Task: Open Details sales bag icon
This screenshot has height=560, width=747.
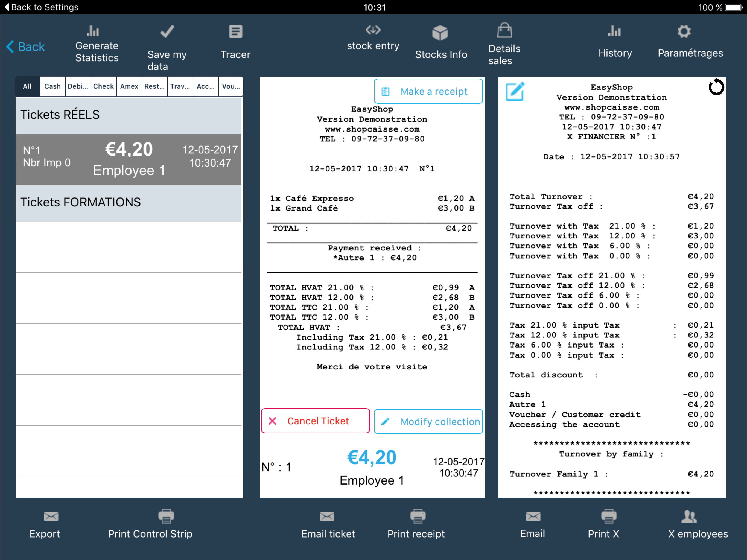Action: 504,30
